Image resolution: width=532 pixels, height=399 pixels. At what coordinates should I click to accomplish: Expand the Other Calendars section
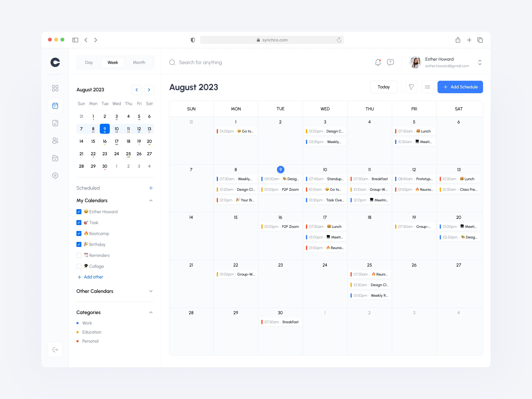(151, 291)
